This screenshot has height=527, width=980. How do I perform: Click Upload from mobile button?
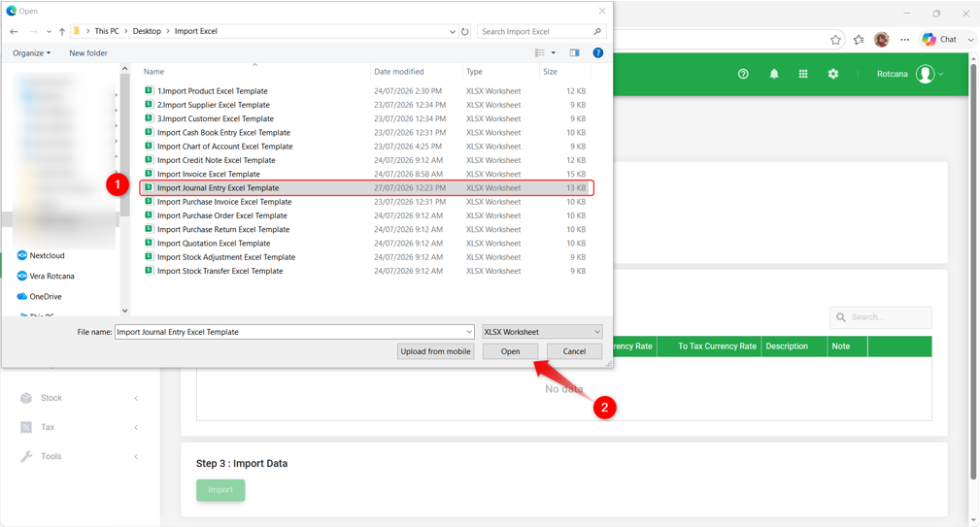click(x=436, y=351)
